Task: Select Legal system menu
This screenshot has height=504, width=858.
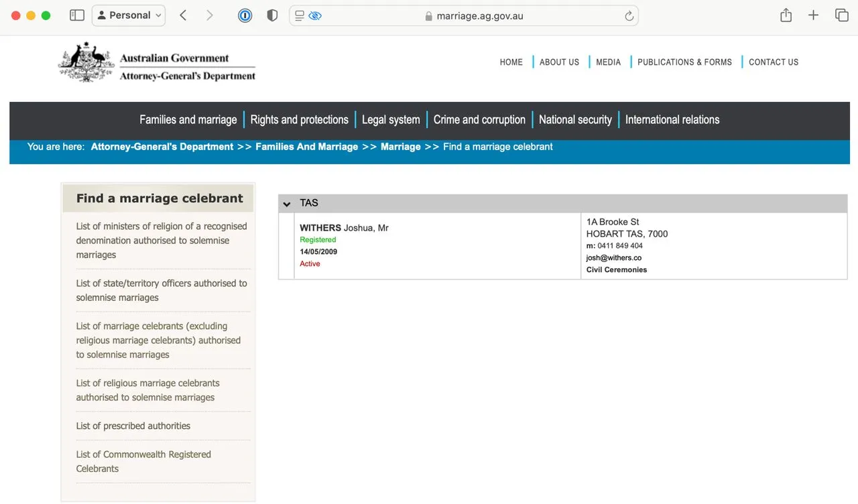Action: 391,119
